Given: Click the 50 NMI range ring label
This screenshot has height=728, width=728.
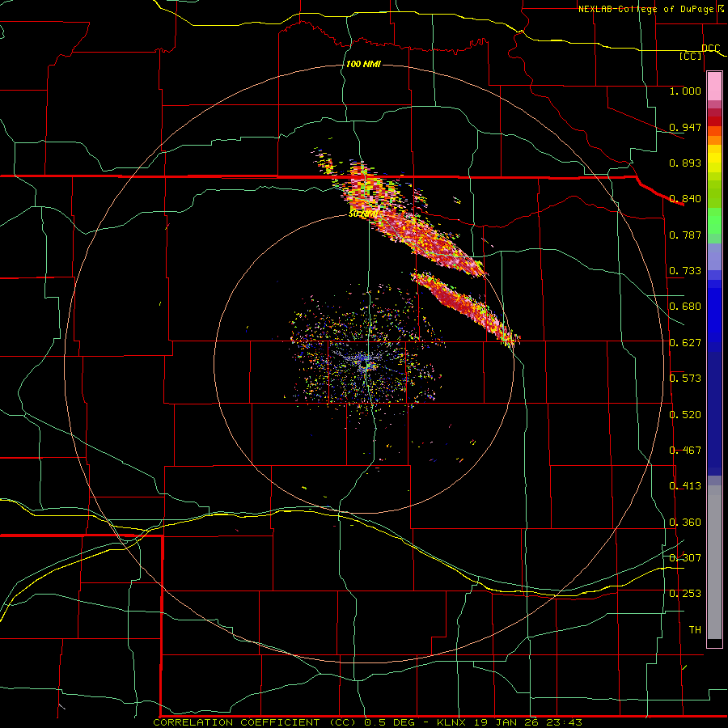Looking at the screenshot, I should 362,214.
